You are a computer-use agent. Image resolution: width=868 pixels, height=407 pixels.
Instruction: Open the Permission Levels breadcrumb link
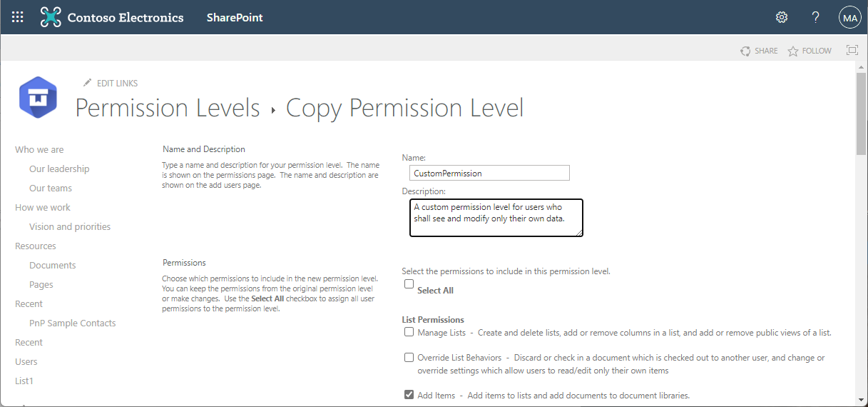(x=168, y=108)
